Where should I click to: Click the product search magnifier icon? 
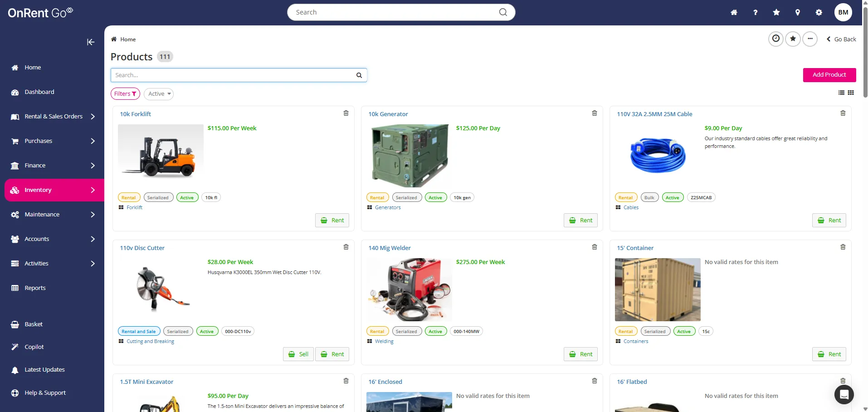359,75
